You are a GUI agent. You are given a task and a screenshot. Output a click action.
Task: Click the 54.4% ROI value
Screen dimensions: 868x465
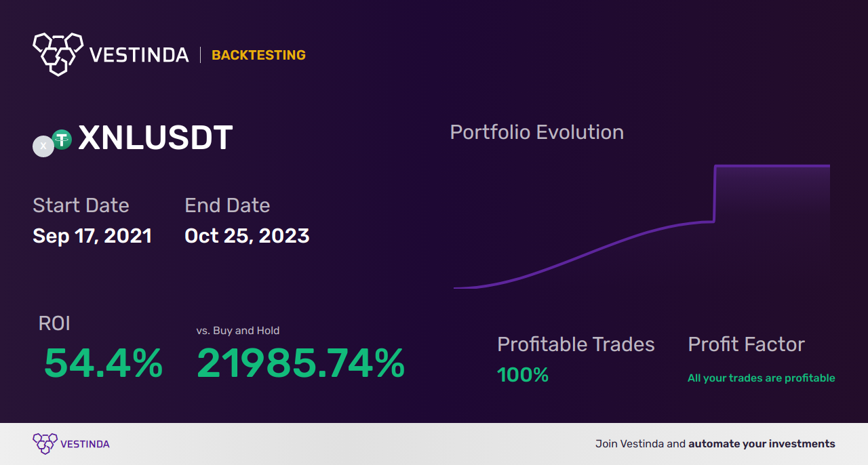point(103,363)
